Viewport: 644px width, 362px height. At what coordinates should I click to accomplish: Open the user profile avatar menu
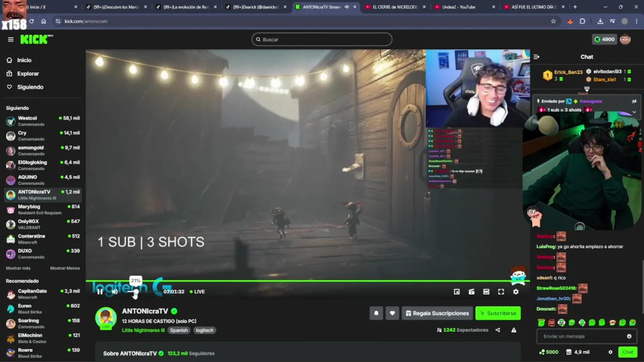click(x=625, y=39)
